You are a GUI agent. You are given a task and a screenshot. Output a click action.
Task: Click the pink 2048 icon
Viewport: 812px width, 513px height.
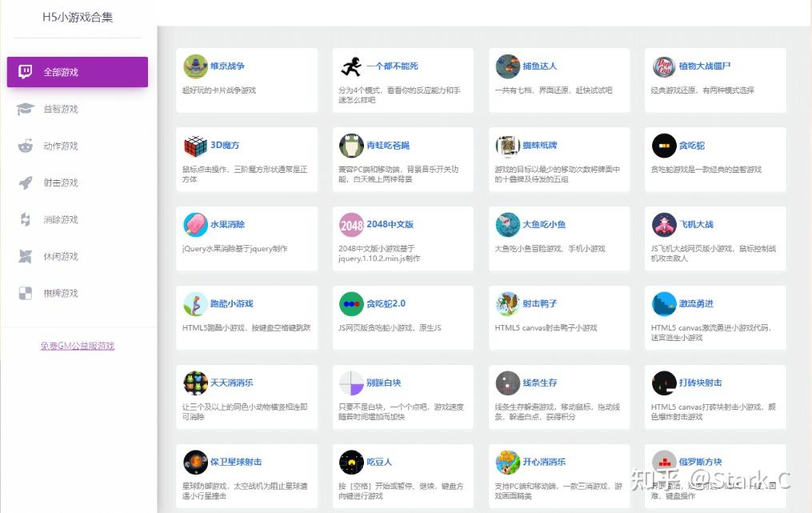click(x=352, y=225)
